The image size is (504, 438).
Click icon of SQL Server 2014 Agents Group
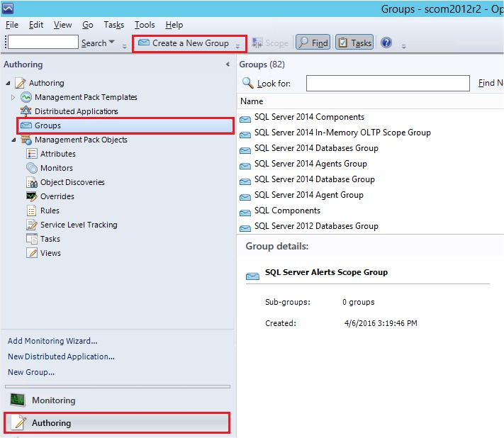tap(245, 166)
